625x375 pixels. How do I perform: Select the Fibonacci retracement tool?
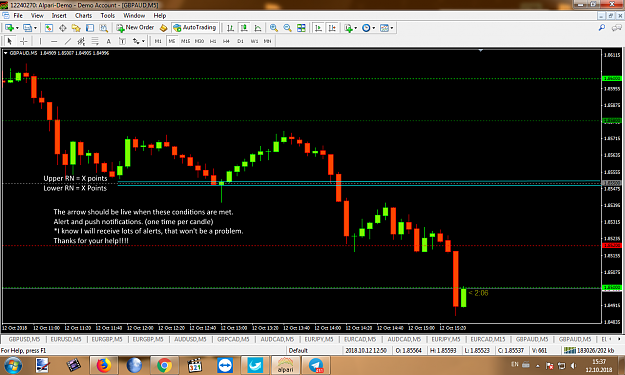(x=95, y=41)
